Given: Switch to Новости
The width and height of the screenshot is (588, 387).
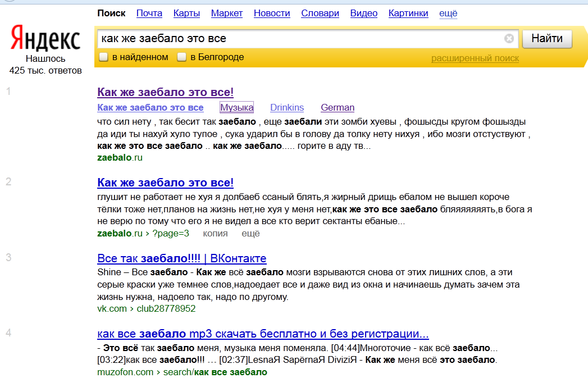Looking at the screenshot, I should (272, 13).
